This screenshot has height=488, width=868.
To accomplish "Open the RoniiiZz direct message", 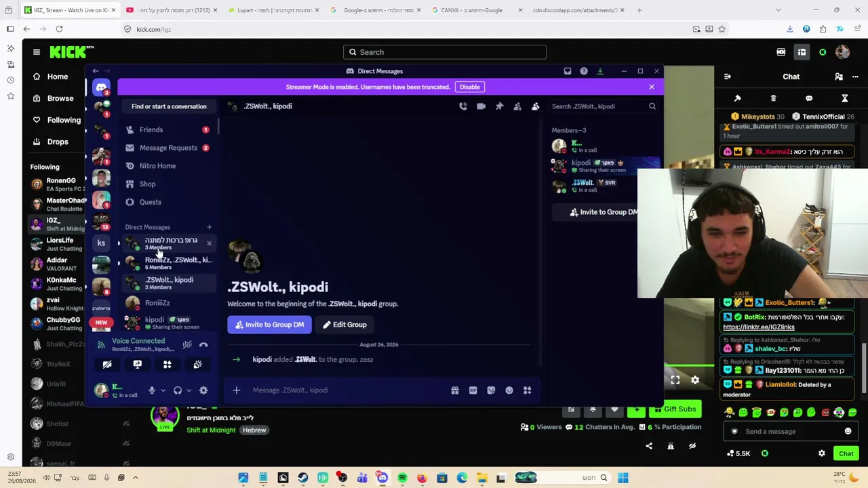I will coord(168,303).
